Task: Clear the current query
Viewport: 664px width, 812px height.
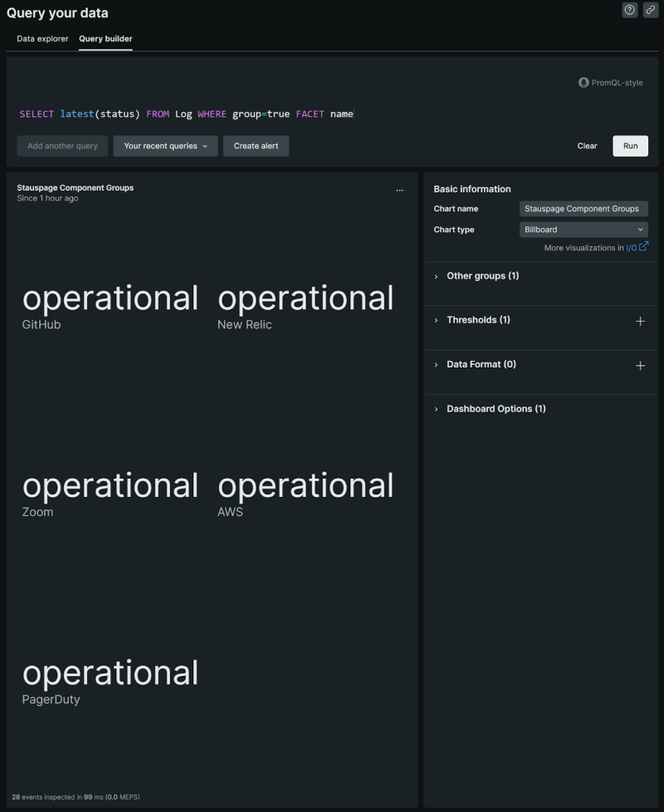Action: [587, 145]
